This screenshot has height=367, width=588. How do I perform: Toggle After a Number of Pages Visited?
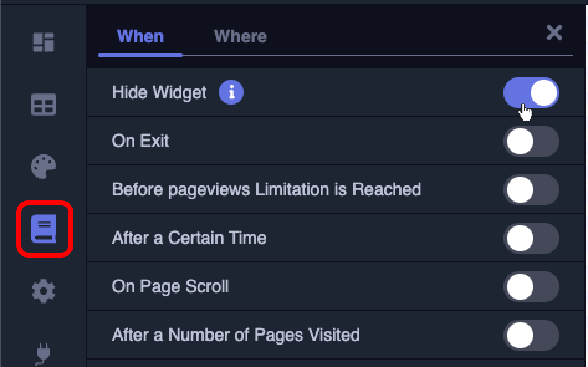531,335
